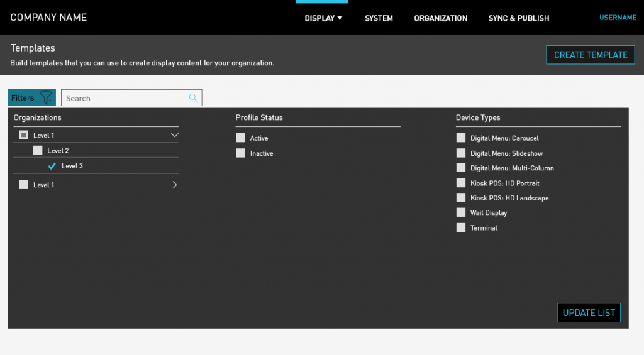Go to the System menu
Screen dimensions: 644x355
coord(379,18)
